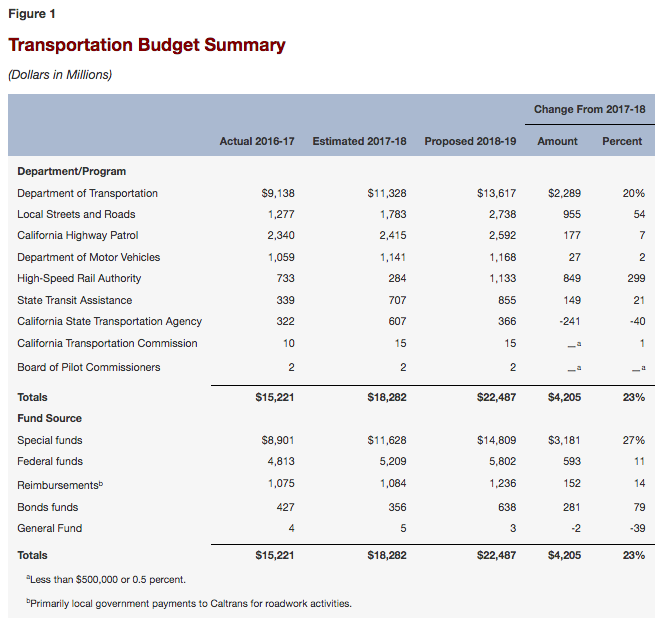Click the Amount column header
657x628 pixels.
tap(557, 141)
